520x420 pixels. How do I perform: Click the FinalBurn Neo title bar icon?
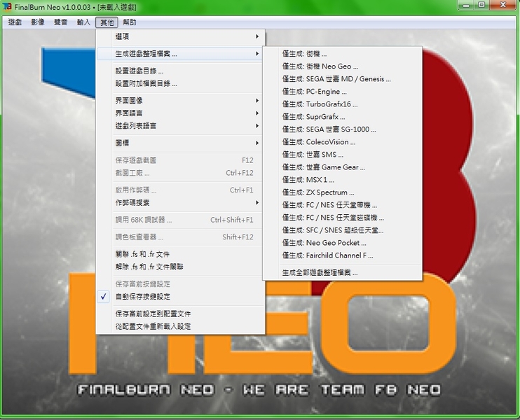click(6, 6)
